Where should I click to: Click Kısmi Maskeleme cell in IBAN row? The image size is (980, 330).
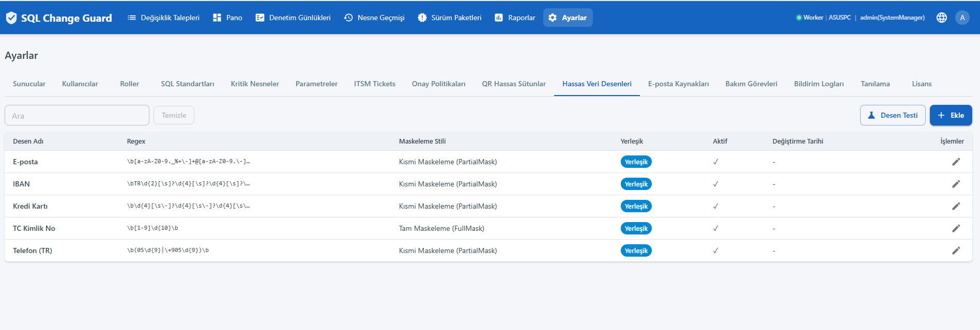(x=448, y=184)
